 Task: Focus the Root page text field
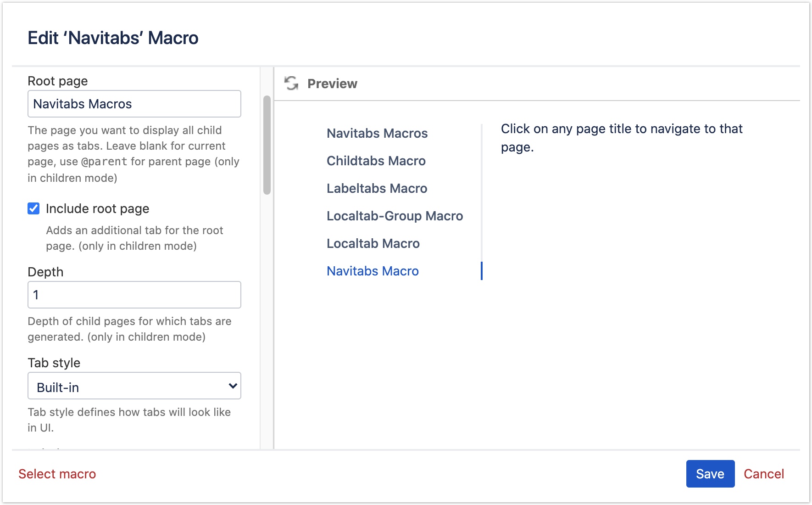[x=134, y=104]
